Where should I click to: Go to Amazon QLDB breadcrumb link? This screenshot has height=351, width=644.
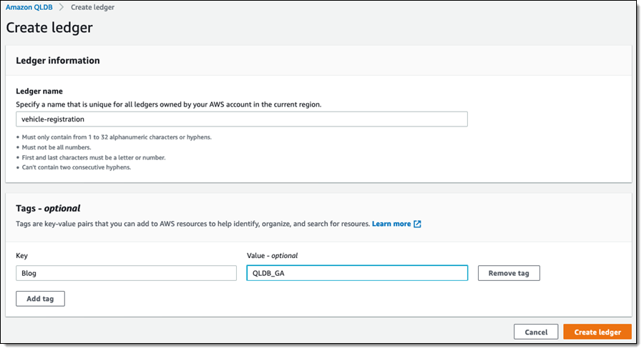click(x=29, y=7)
